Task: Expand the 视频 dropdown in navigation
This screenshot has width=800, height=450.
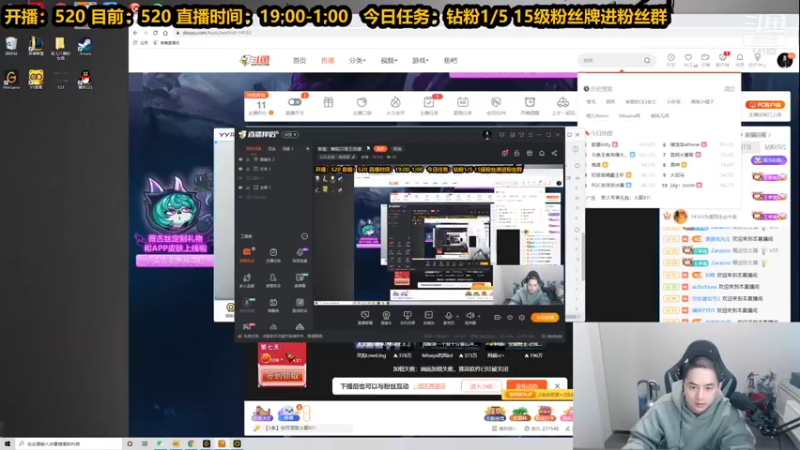Action: pos(389,60)
